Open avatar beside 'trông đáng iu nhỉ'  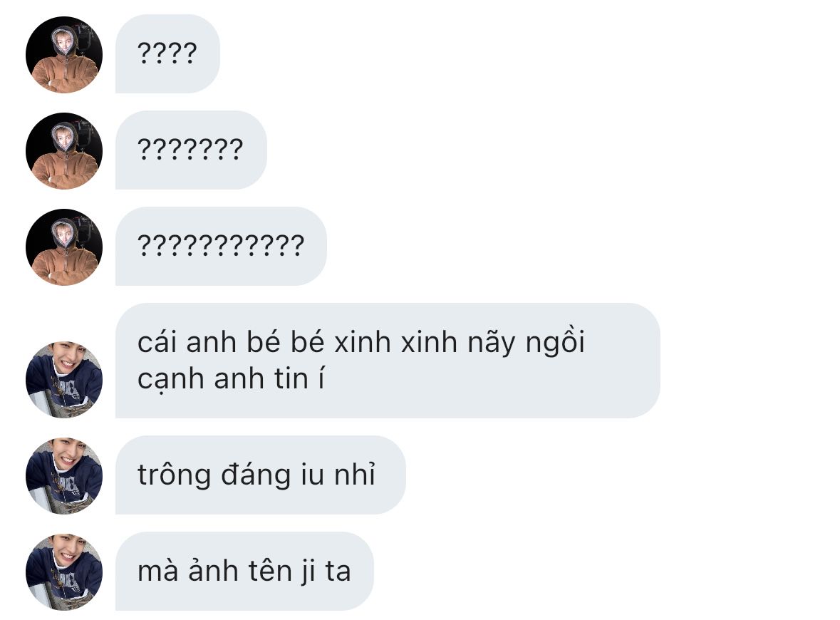(63, 476)
